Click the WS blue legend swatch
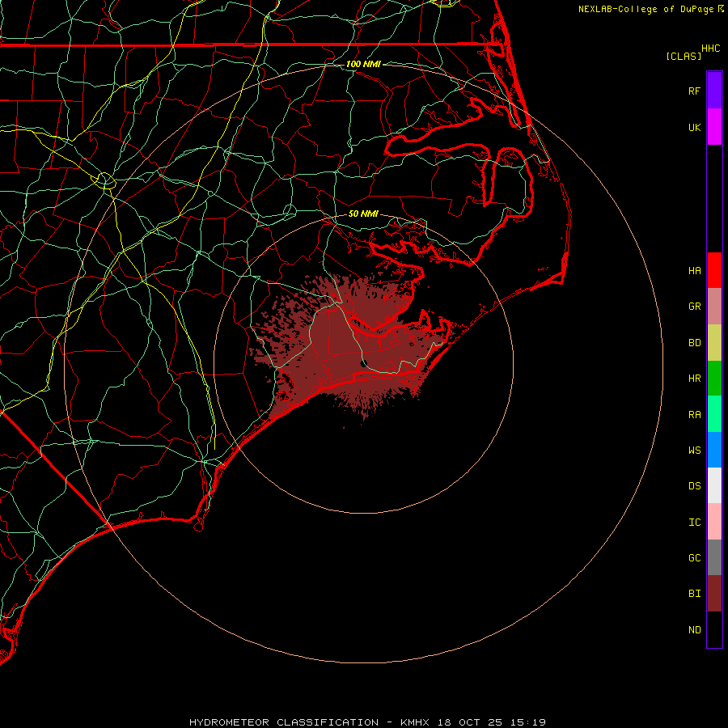Image resolution: width=728 pixels, height=728 pixels. [x=714, y=450]
